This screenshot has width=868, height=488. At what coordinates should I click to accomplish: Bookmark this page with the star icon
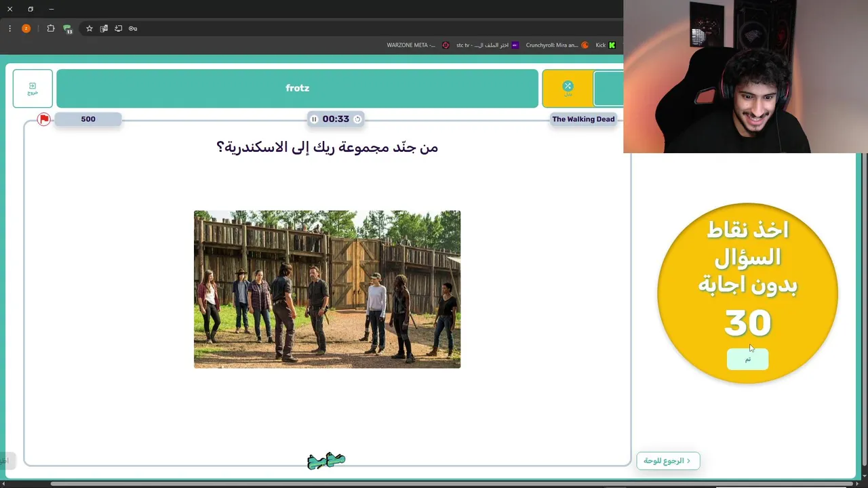click(89, 28)
